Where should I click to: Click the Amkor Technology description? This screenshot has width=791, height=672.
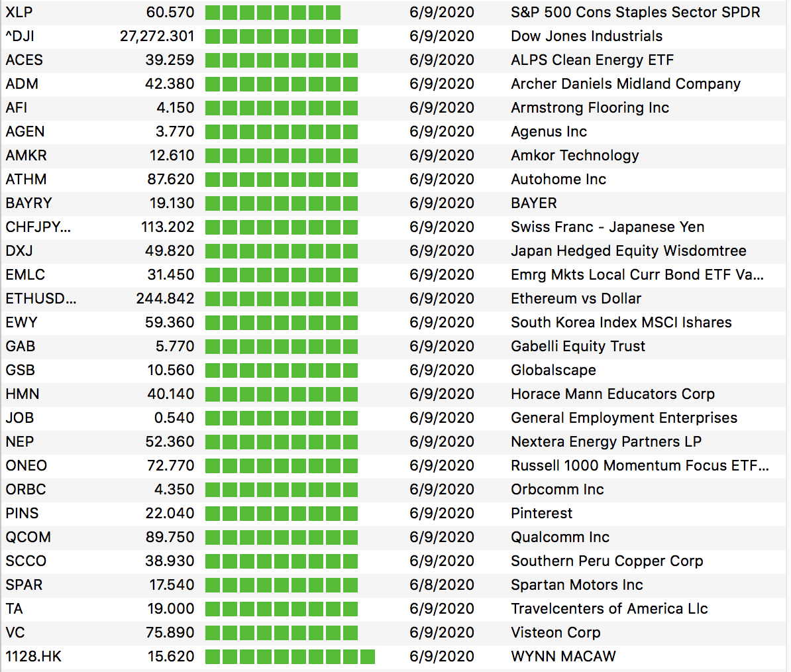(574, 155)
